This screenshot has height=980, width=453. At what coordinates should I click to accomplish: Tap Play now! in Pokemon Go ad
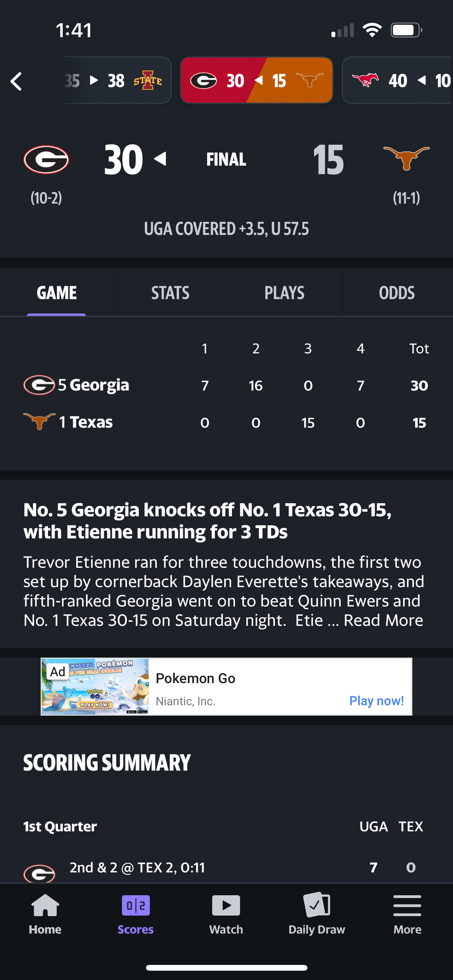click(x=376, y=701)
